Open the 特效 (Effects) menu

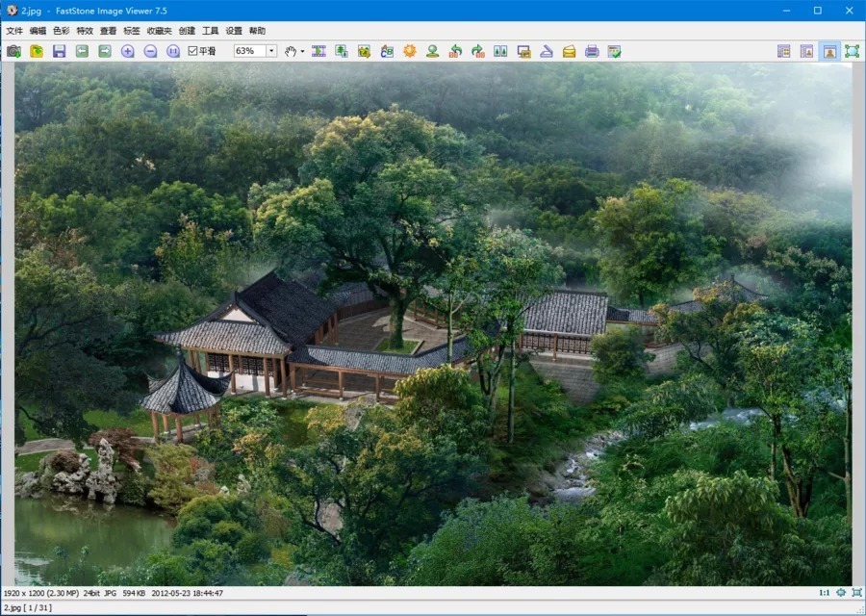coord(85,31)
